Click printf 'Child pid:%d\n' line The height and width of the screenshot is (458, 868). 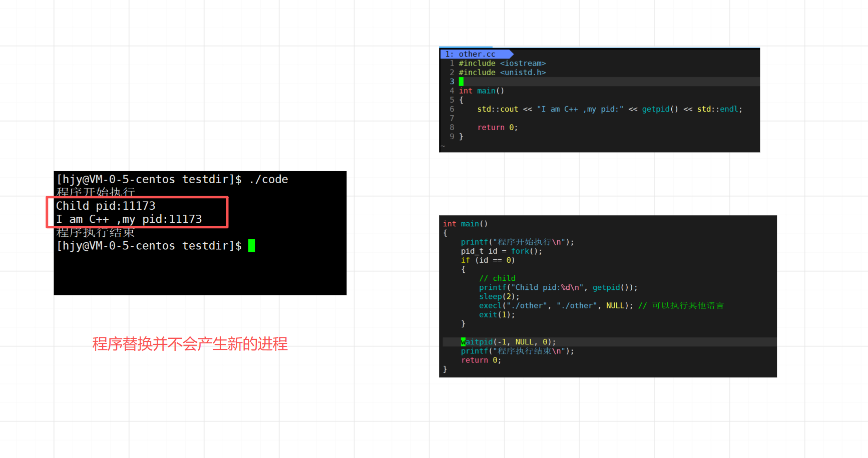coord(558,287)
